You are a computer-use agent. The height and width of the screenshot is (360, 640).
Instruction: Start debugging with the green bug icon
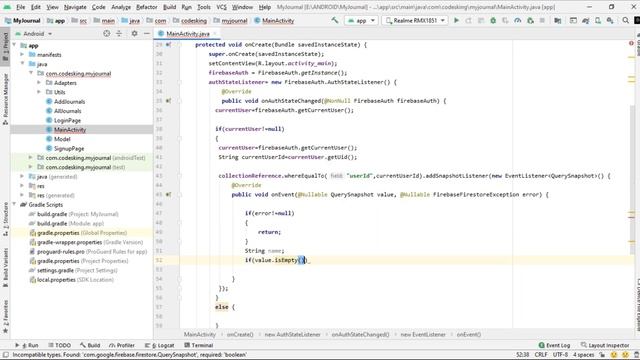(493, 20)
